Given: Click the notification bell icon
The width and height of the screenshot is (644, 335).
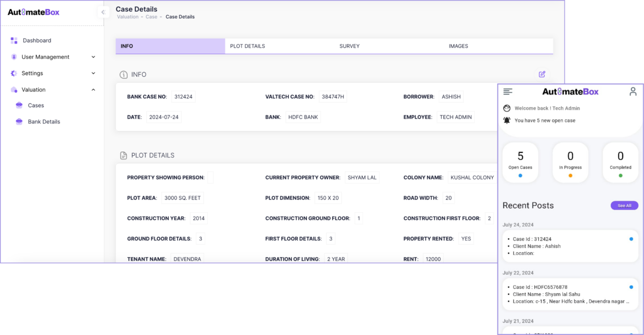Looking at the screenshot, I should [507, 120].
